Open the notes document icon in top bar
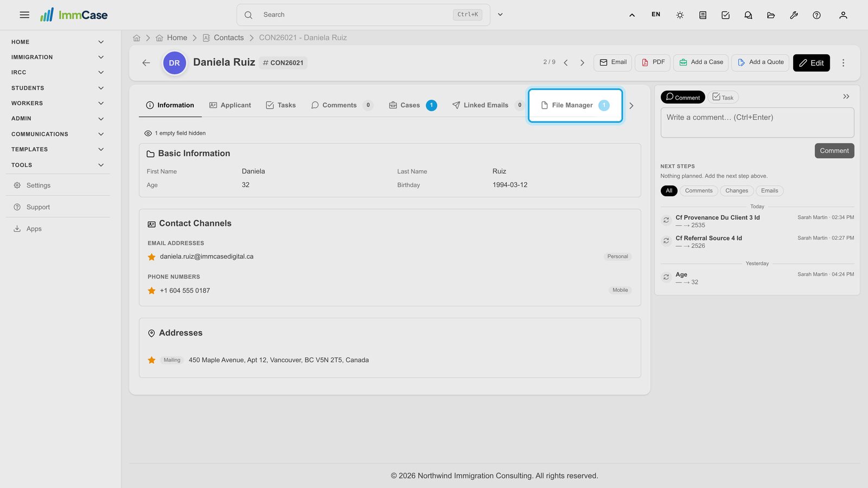This screenshot has height=488, width=868. pos(703,15)
